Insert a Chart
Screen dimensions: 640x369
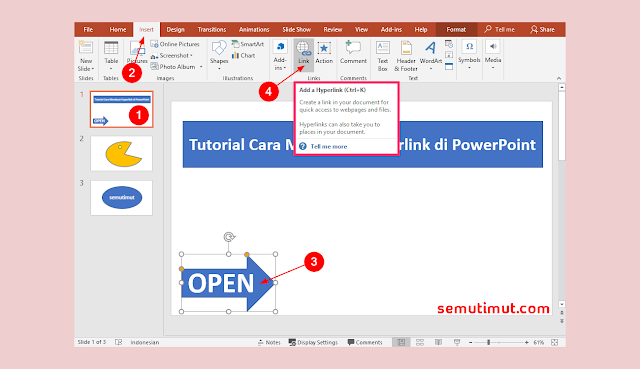[243, 56]
